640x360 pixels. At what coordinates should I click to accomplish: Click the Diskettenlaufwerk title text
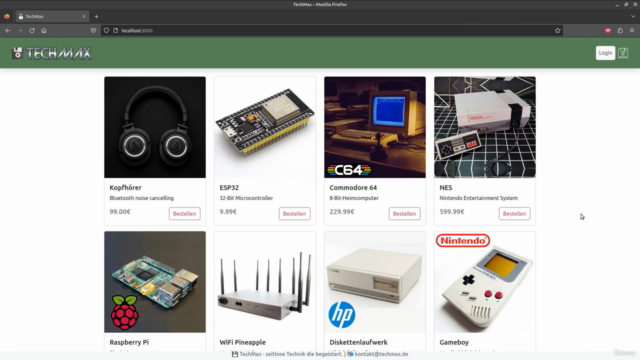click(358, 342)
